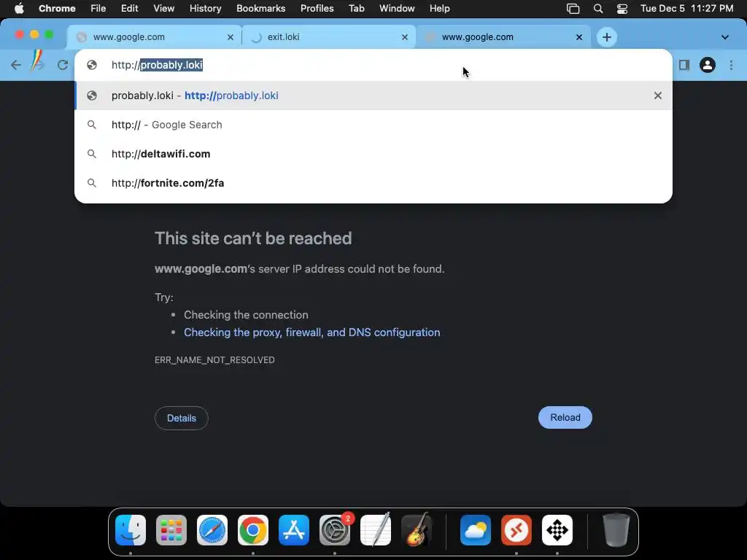Click the Stage Manager menu bar icon
Viewport: 747px width, 560px height.
(573, 9)
